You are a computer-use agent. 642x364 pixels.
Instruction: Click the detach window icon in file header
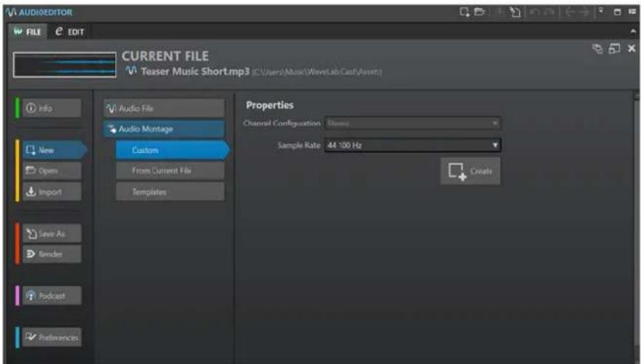point(614,49)
